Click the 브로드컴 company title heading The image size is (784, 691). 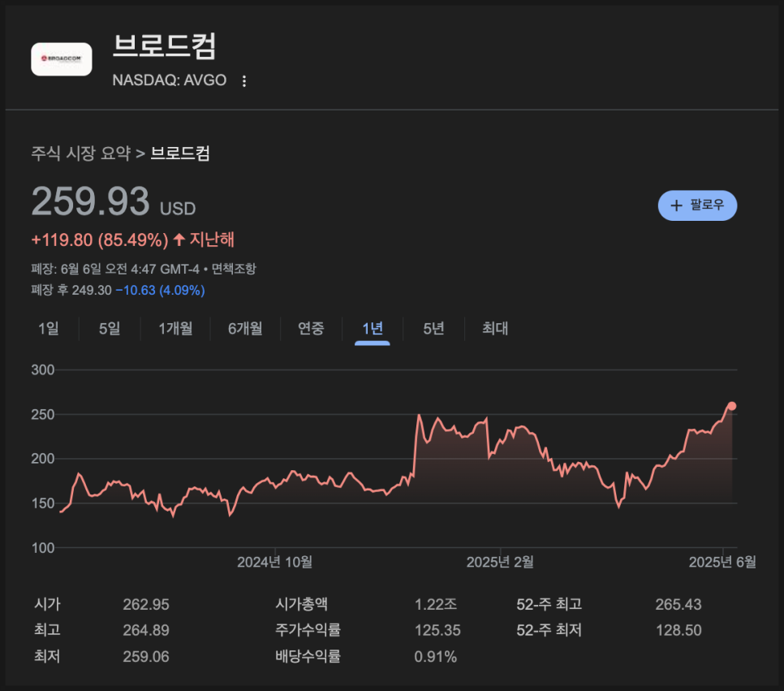pyautogui.click(x=165, y=46)
